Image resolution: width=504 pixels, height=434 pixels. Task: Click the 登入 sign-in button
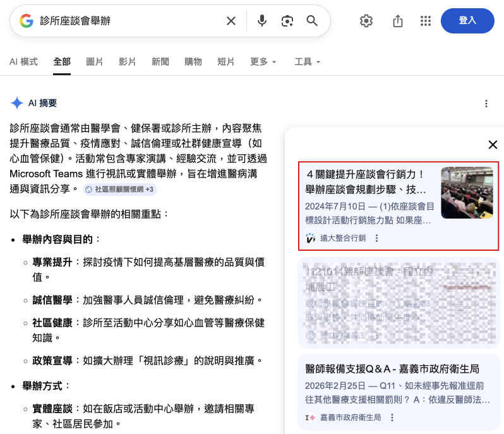(467, 21)
